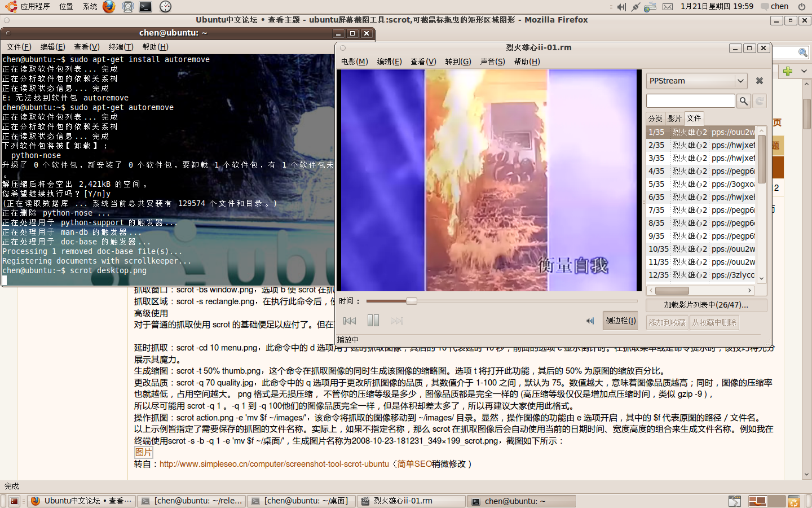Open the 帮助 menu in the player
812x508 pixels.
point(527,62)
